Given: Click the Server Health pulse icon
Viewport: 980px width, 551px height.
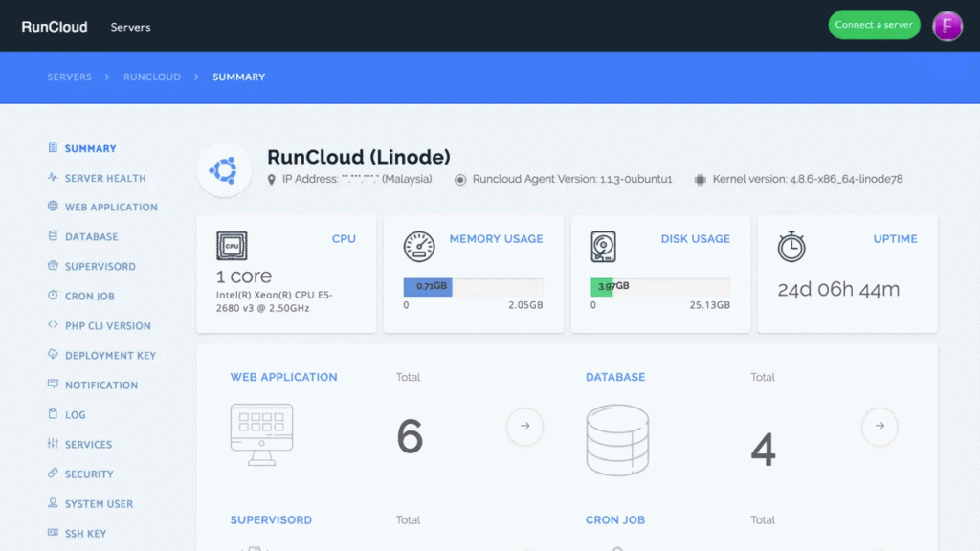Looking at the screenshot, I should pyautogui.click(x=53, y=177).
